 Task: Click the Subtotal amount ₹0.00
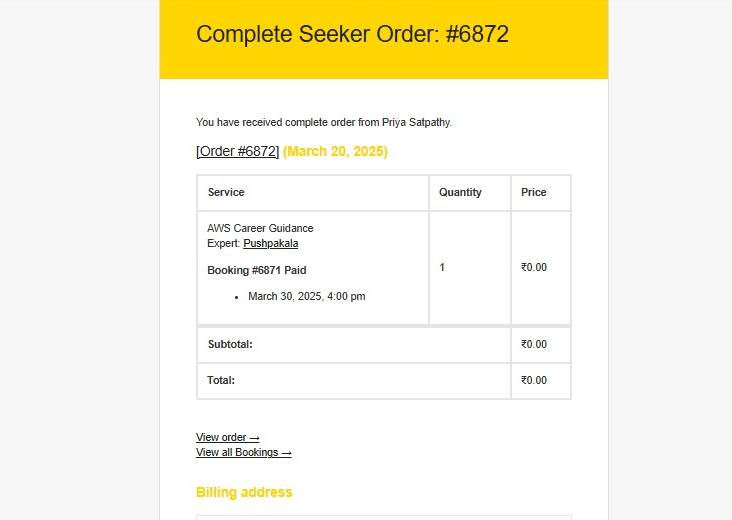coord(534,344)
